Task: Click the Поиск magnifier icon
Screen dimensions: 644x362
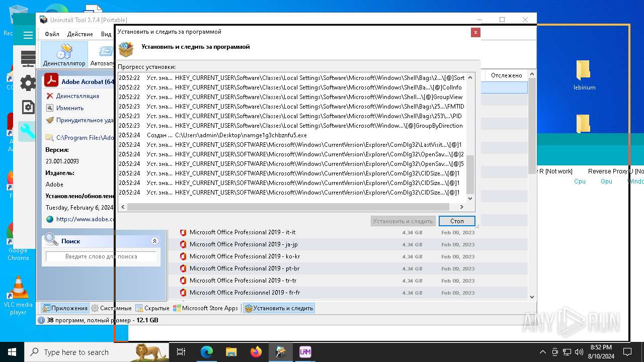Action: [x=51, y=240]
